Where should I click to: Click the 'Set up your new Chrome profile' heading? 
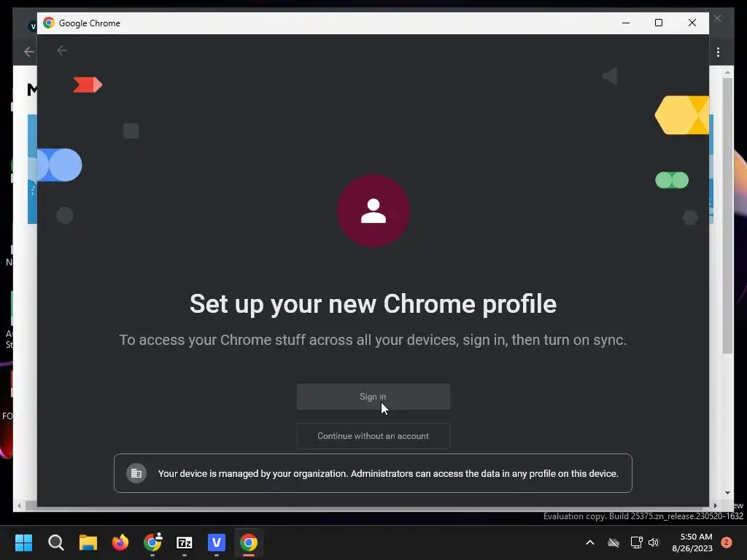(x=373, y=304)
